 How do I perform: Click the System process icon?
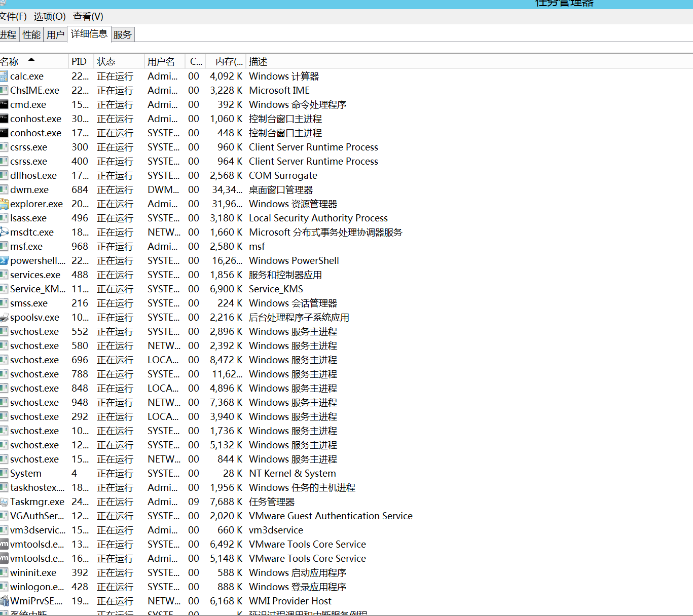click(x=4, y=474)
